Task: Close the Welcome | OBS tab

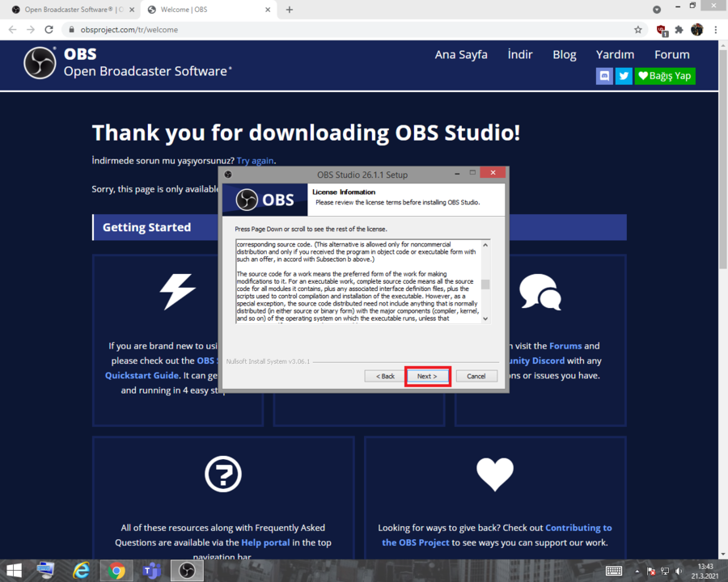Action: [x=268, y=10]
